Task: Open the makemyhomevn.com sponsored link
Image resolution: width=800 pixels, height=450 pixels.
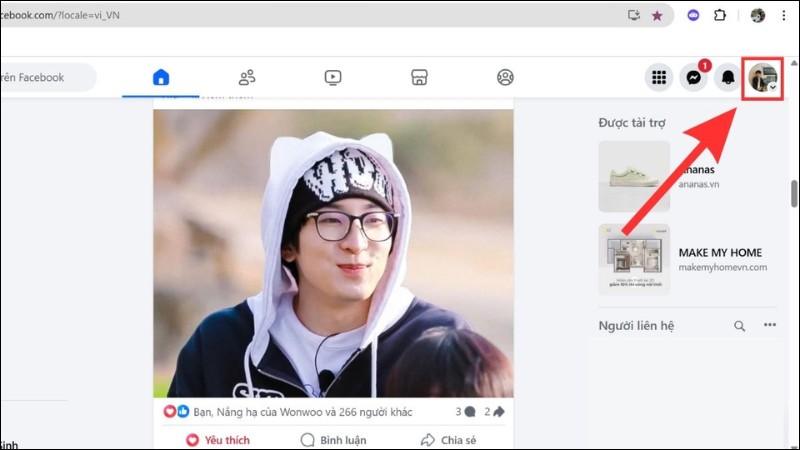Action: [x=722, y=267]
